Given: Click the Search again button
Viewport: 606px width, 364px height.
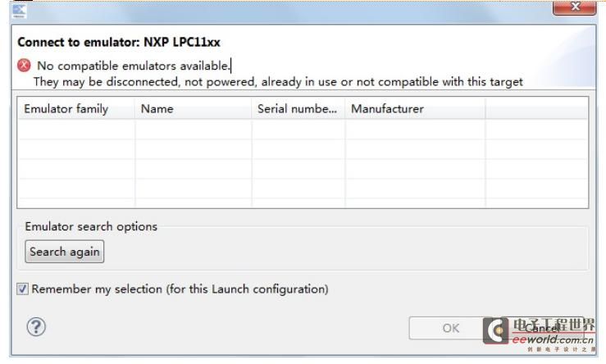Looking at the screenshot, I should coord(65,252).
